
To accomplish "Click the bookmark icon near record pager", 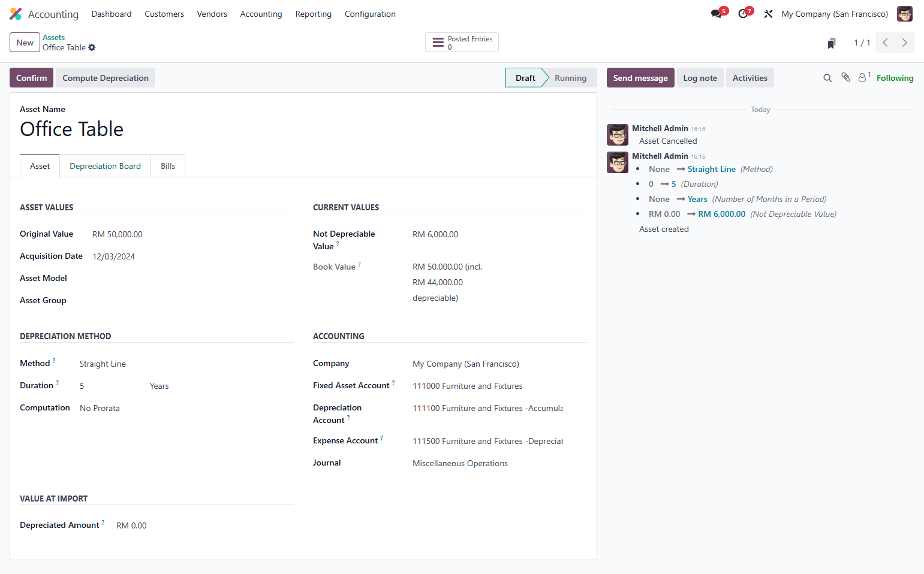I will tap(831, 43).
